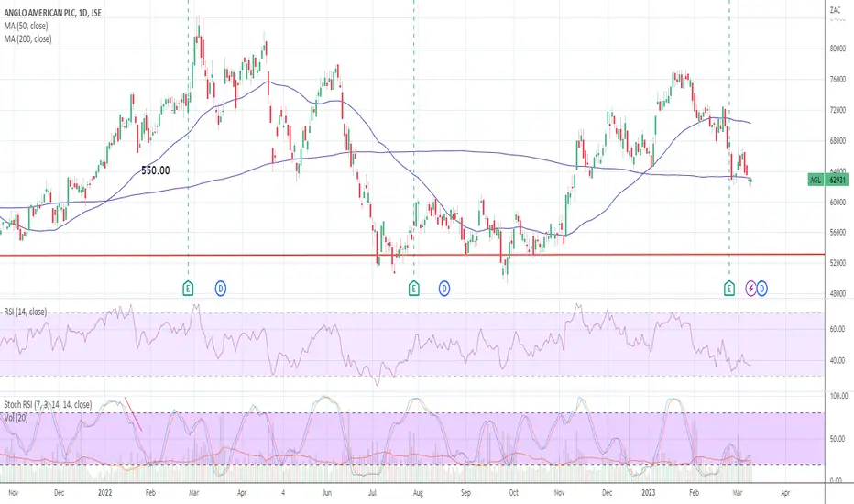This screenshot has width=854, height=504.
Task: Select the 550.00 text annotation on the chart
Action: coord(156,170)
